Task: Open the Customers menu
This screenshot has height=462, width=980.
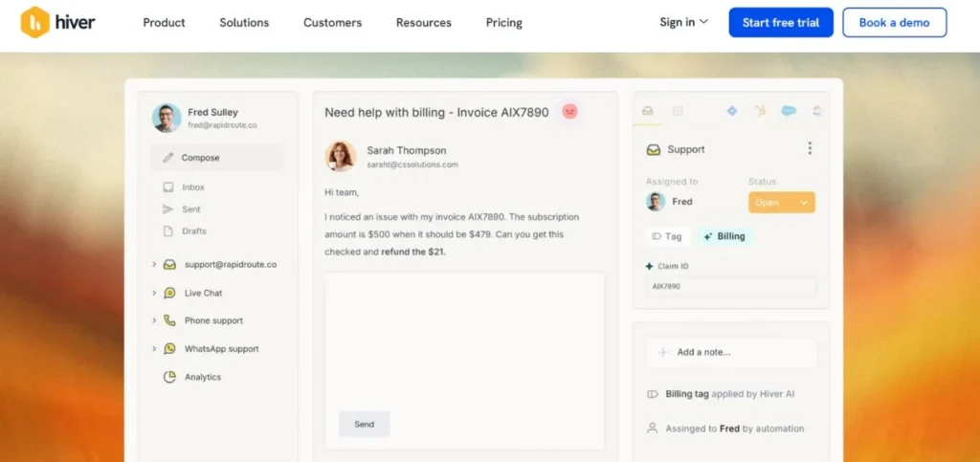Action: [332, 22]
